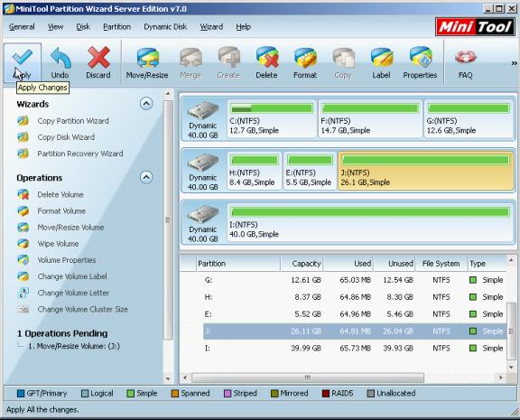
Task: Sort by Type column header
Action: point(487,264)
